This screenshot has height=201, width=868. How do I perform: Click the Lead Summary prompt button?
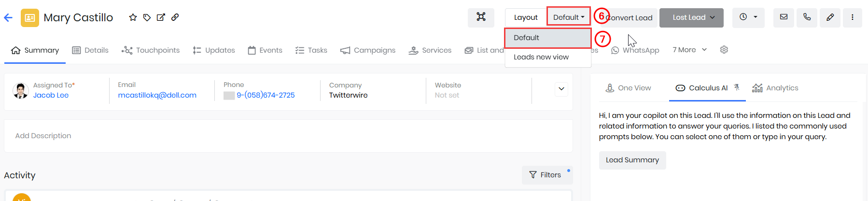(x=632, y=160)
